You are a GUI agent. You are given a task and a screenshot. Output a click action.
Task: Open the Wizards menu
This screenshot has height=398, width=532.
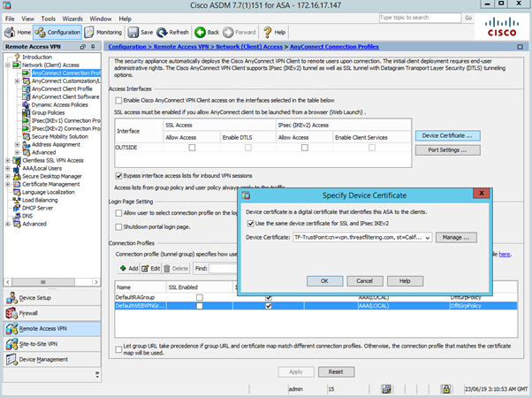pyautogui.click(x=72, y=18)
